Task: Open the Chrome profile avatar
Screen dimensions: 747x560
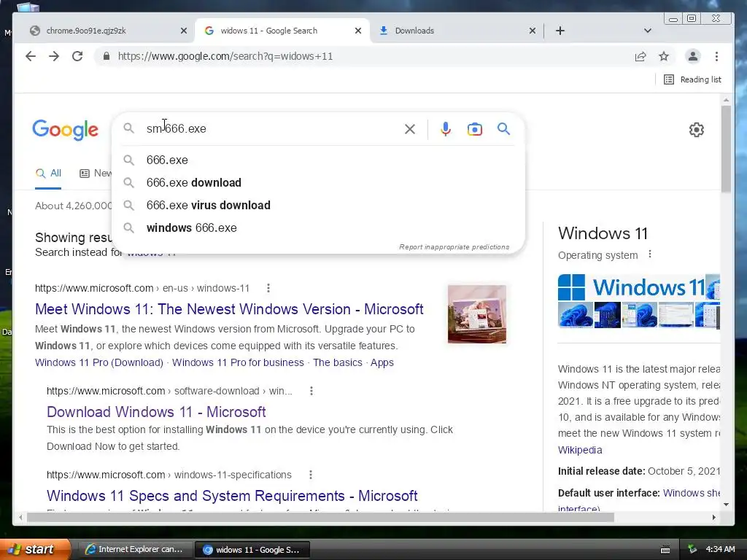Action: (x=693, y=56)
